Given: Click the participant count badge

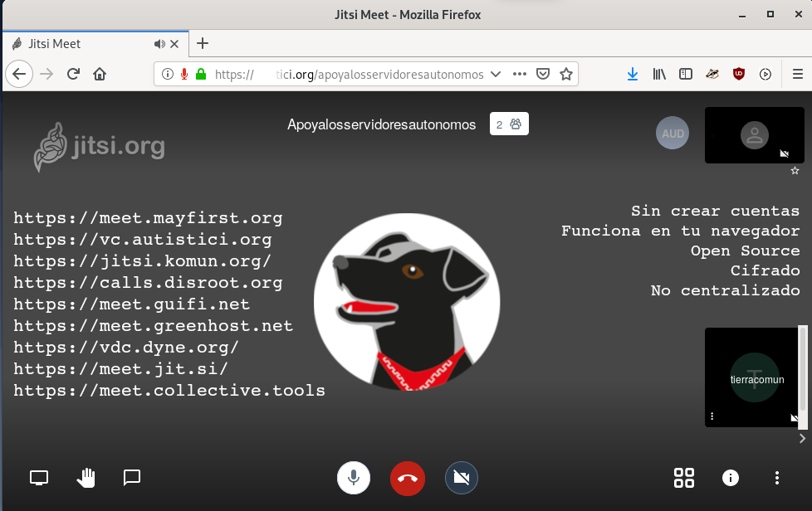Looking at the screenshot, I should point(509,124).
